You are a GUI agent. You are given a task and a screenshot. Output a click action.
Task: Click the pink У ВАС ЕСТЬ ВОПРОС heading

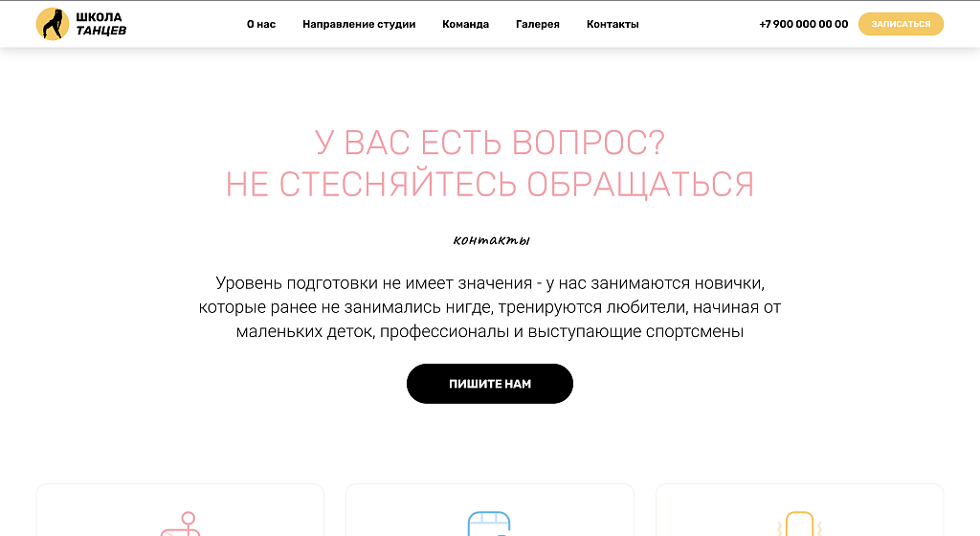coord(490,143)
